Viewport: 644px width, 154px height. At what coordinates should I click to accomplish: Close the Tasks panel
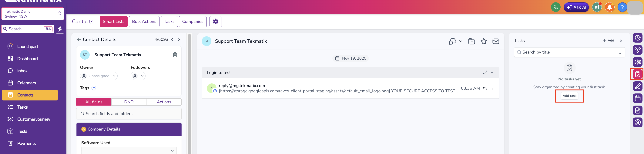coord(621,40)
